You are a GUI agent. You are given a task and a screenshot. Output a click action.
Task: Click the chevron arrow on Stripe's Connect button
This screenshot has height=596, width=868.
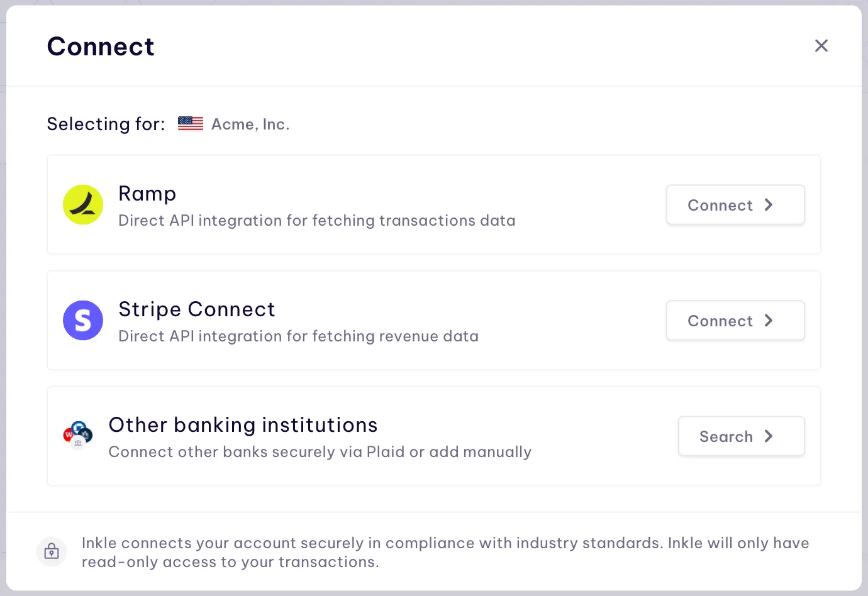point(769,321)
